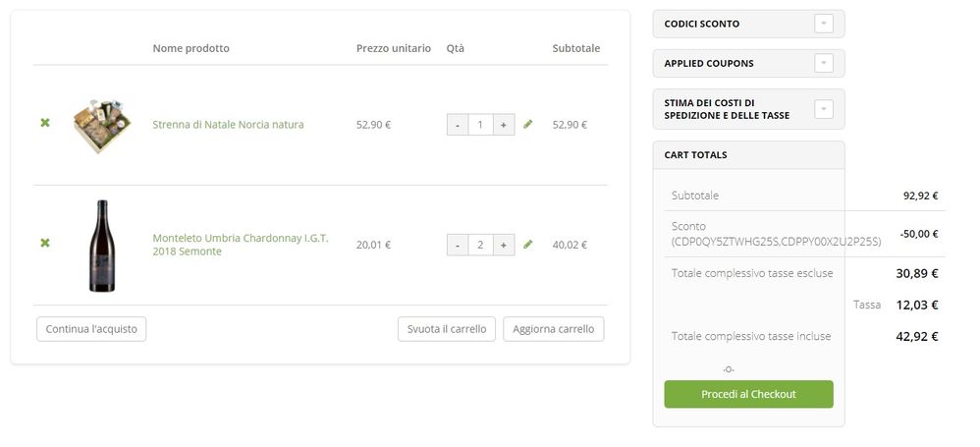Update cart with Aggiorna carrello
The height and width of the screenshot is (447, 980).
(553, 329)
